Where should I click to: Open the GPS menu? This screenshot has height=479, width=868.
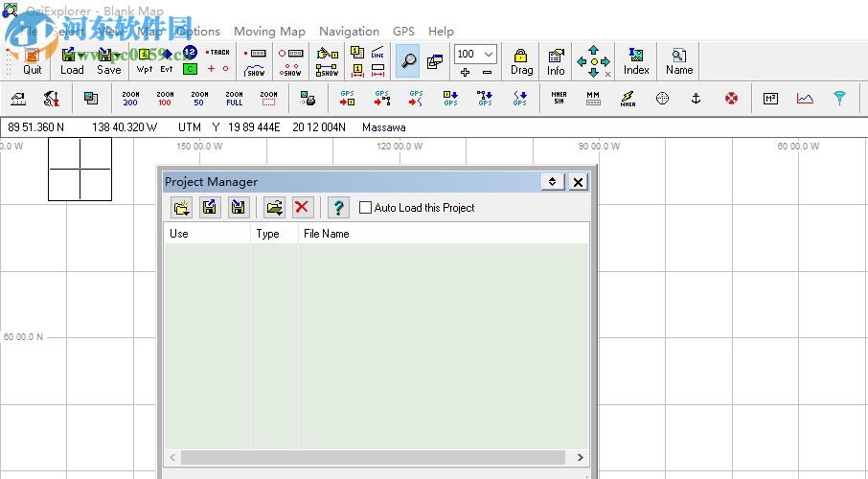pyautogui.click(x=403, y=31)
